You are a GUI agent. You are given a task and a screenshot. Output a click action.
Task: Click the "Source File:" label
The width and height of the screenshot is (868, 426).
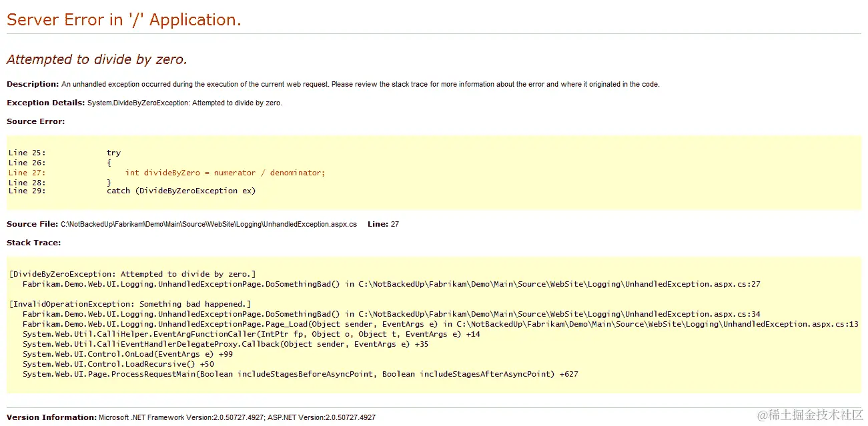32,224
